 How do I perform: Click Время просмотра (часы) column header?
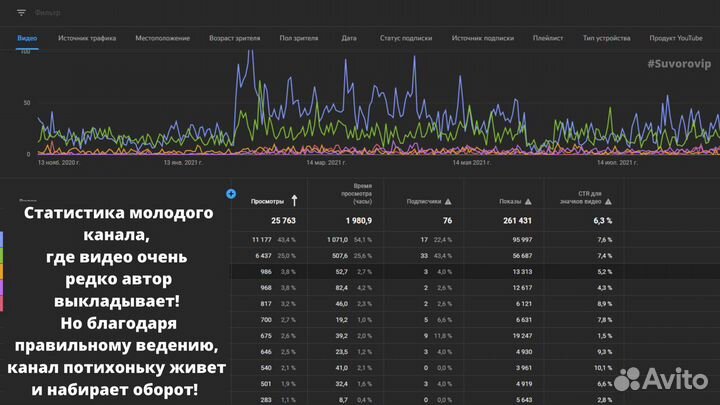tap(356, 194)
